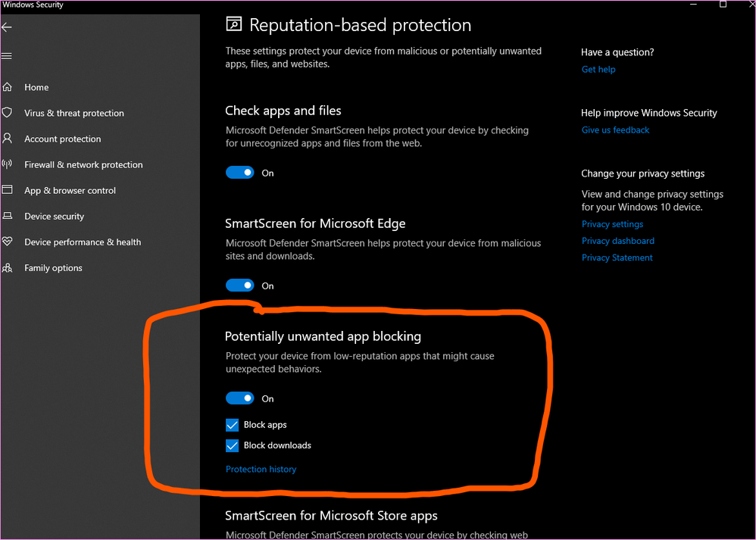Screen dimensions: 756x540
Task: Go to Device security section
Action: pos(54,216)
